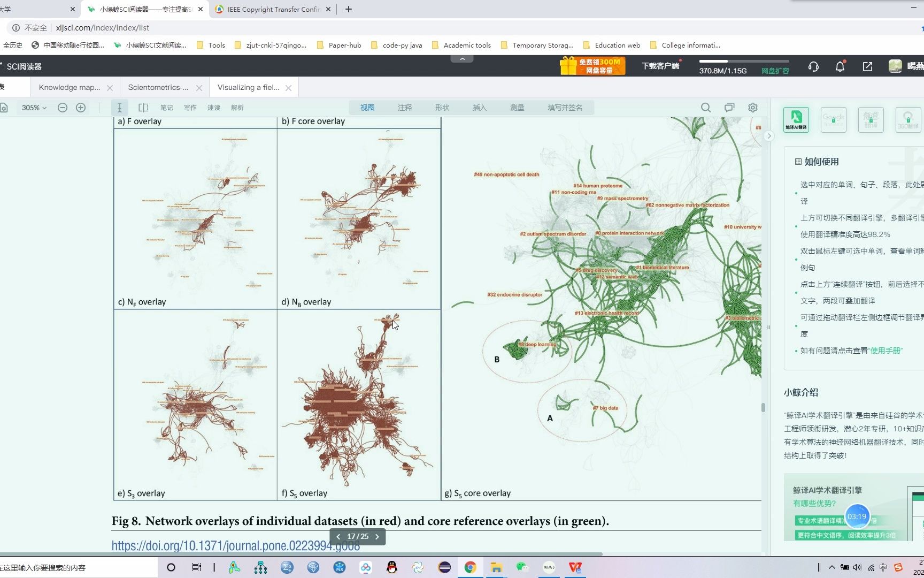Select the text cursor tool
The height and width of the screenshot is (578, 924).
coord(120,108)
